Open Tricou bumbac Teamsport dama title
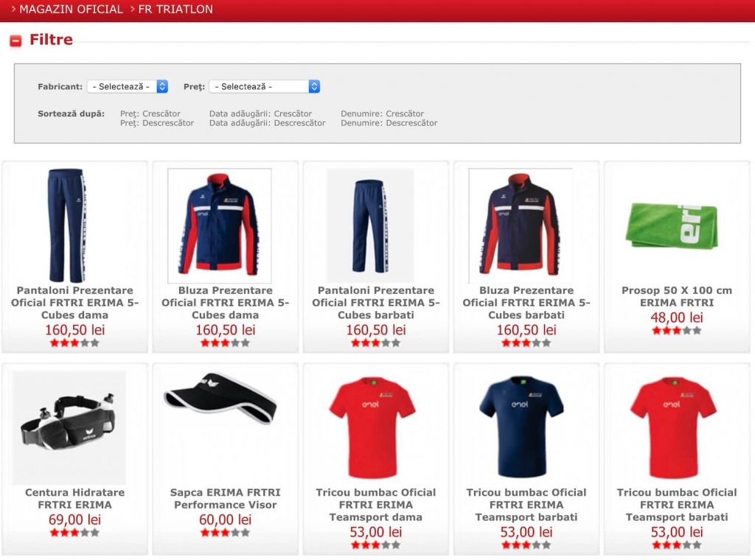Viewport: 755px width, 560px height. (x=375, y=504)
